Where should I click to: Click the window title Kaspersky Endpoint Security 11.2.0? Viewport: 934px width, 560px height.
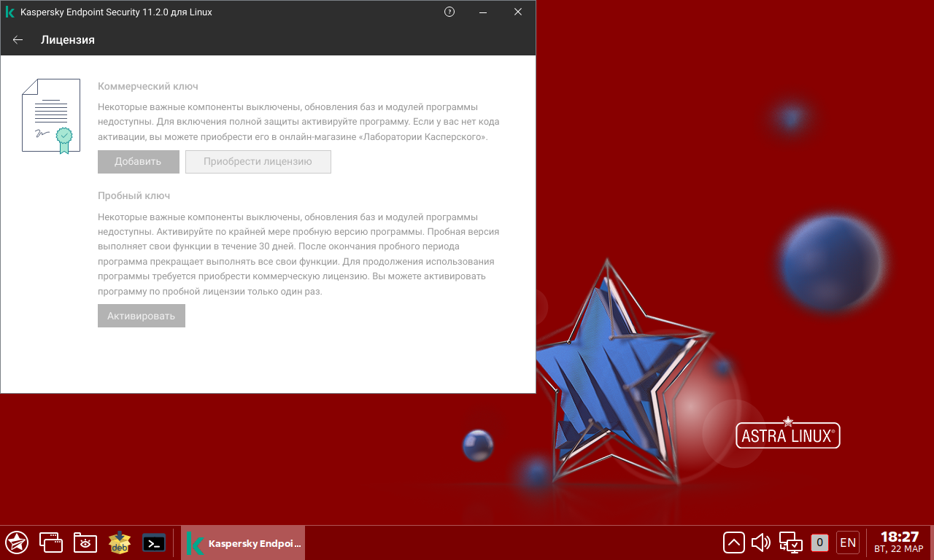pos(117,12)
